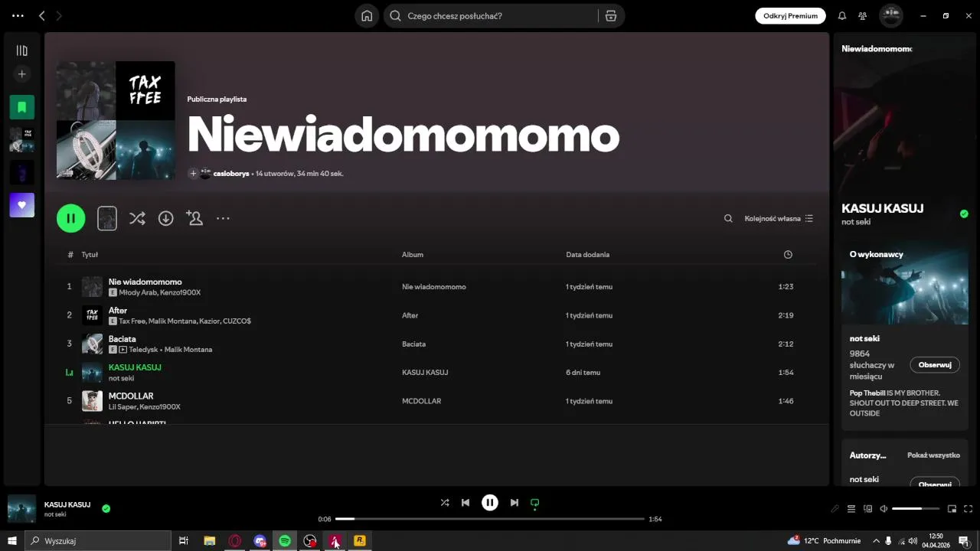This screenshot has width=980, height=551.
Task: Open the user profile avatar menu
Action: coord(891,15)
